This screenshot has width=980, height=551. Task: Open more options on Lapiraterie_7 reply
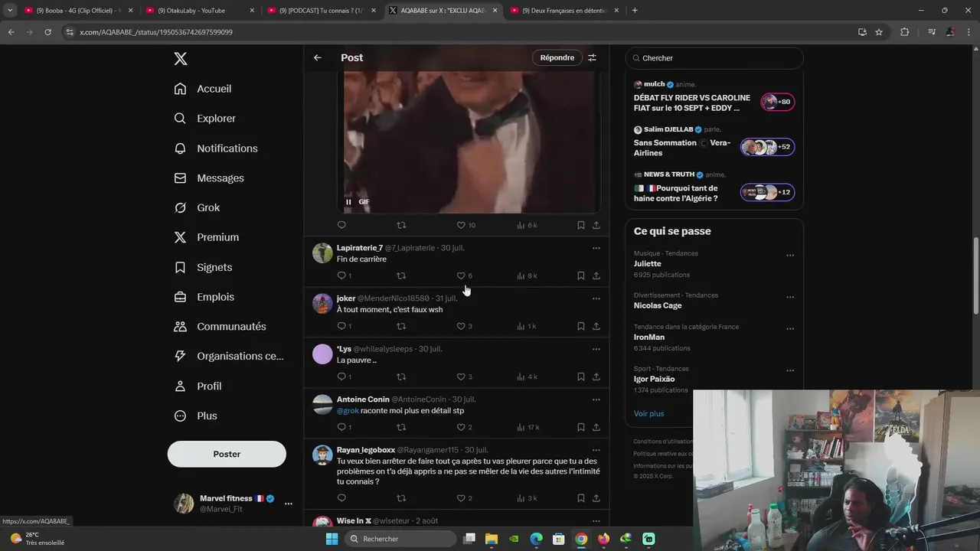pyautogui.click(x=596, y=248)
